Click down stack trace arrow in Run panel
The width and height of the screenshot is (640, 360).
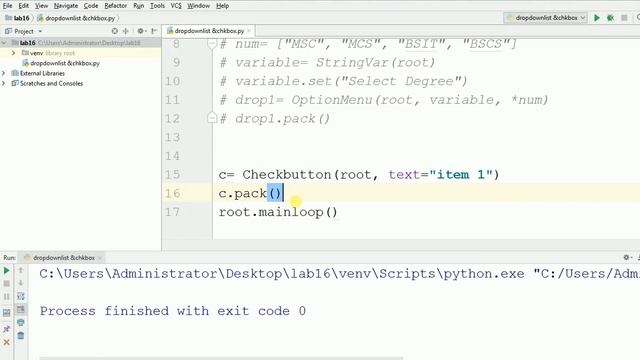(x=21, y=283)
